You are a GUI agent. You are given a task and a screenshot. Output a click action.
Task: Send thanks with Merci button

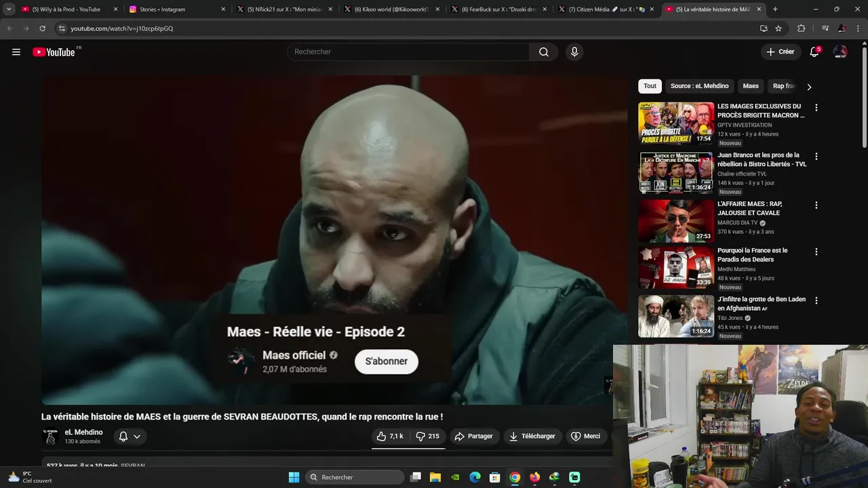tap(586, 436)
